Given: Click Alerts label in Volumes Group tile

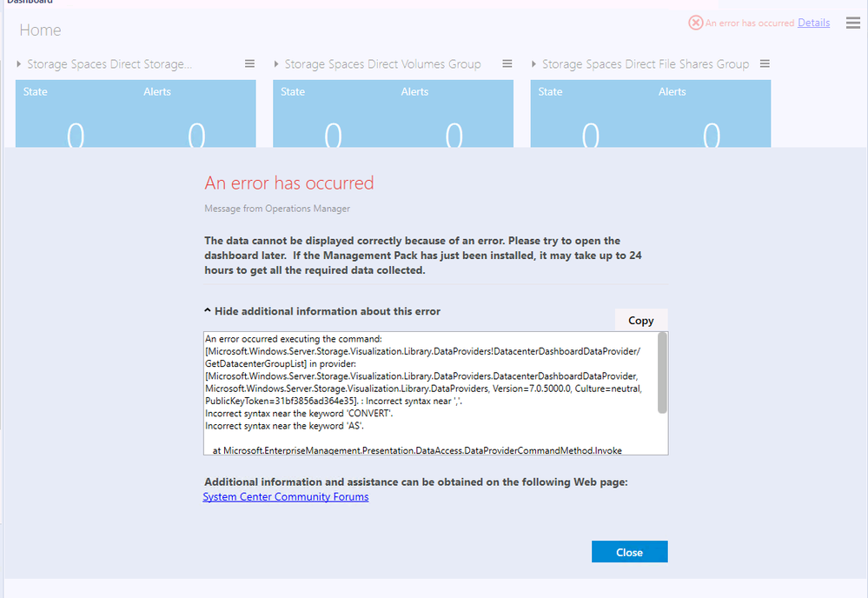Looking at the screenshot, I should [x=414, y=92].
